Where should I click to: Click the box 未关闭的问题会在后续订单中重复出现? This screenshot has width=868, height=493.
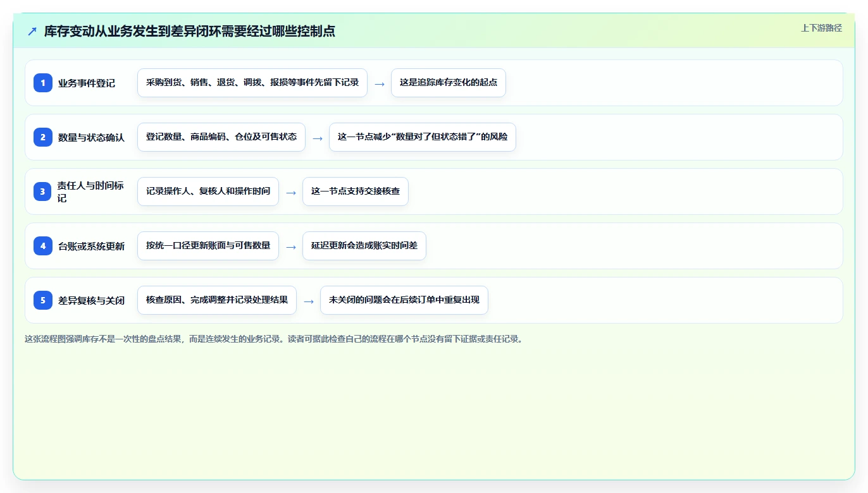404,300
